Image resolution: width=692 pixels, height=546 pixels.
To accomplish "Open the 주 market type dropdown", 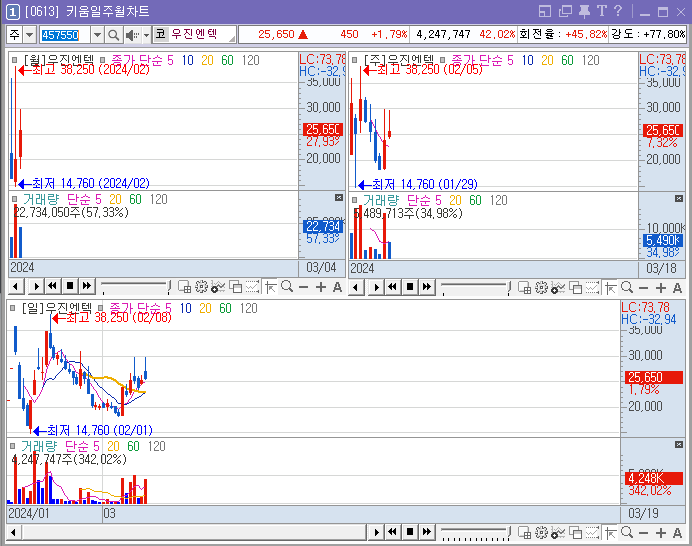I will pyautogui.click(x=29, y=35).
